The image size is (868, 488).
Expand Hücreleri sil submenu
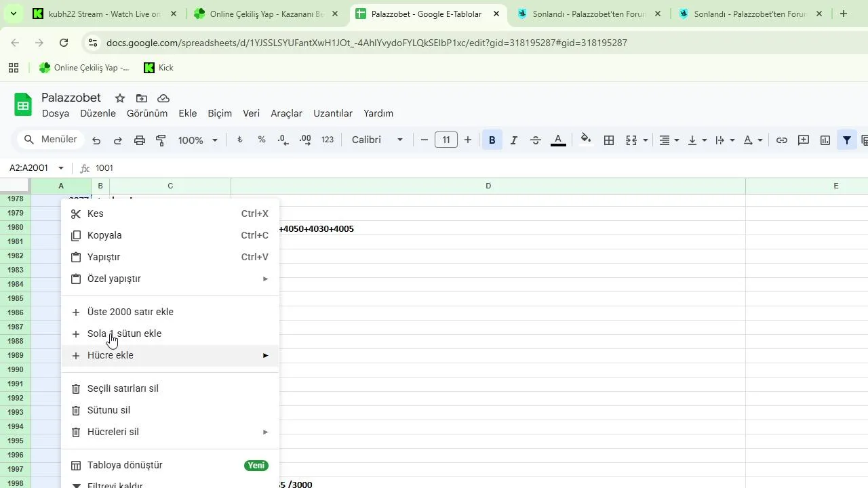pyautogui.click(x=170, y=432)
